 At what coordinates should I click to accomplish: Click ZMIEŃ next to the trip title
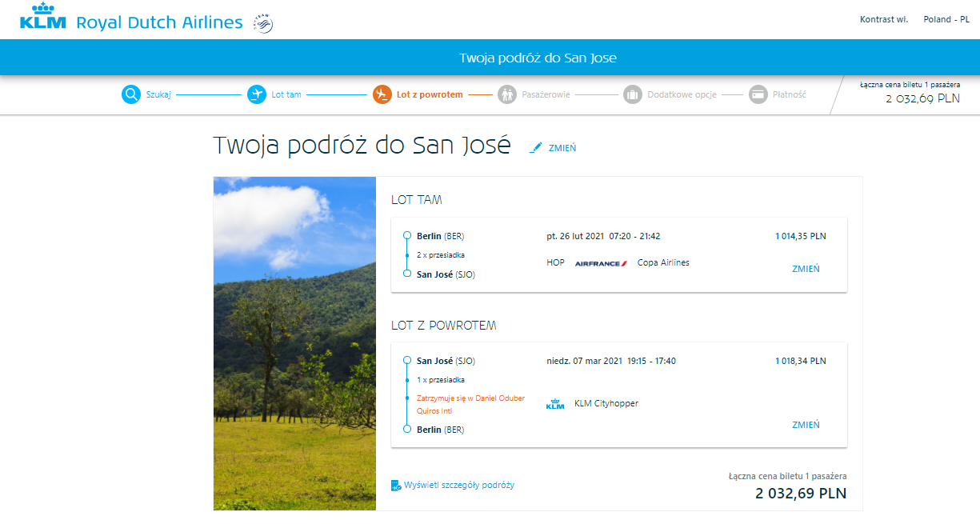pyautogui.click(x=562, y=148)
